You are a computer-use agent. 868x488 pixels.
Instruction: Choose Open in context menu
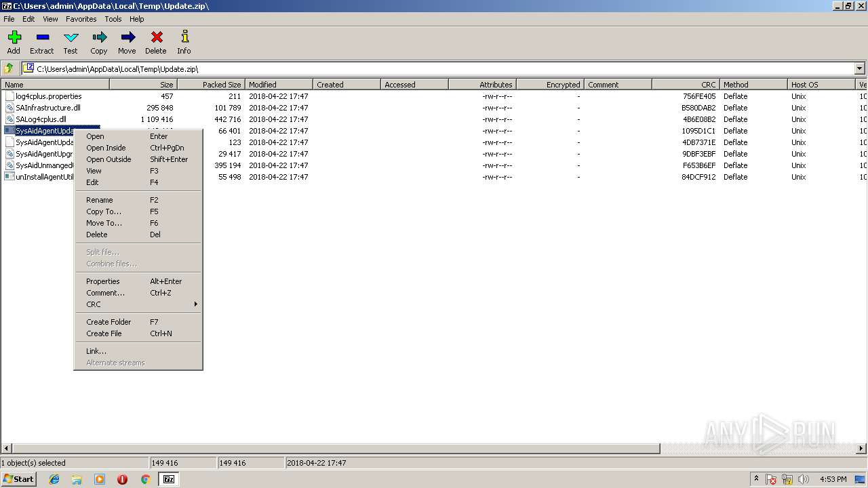(138, 136)
